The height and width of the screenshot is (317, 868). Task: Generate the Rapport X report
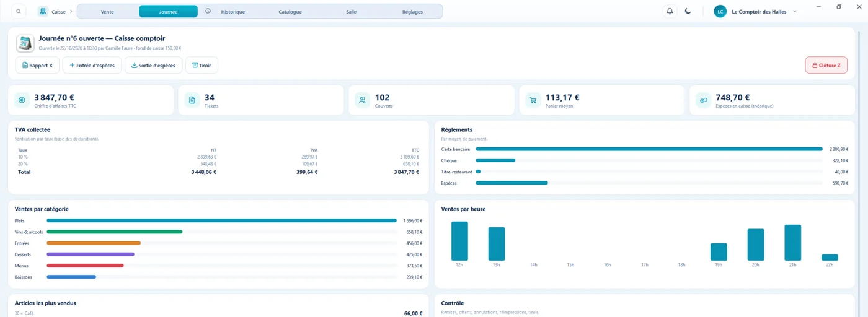pyautogui.click(x=37, y=65)
